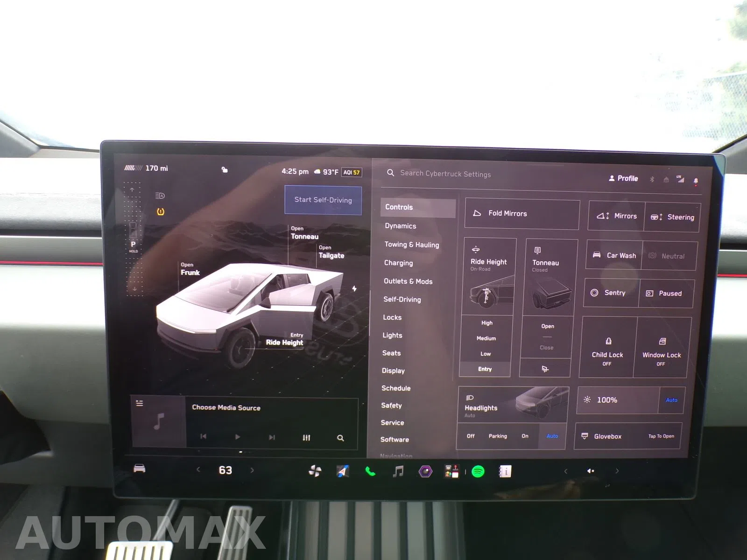This screenshot has width=747, height=560.
Task: Tap the headlight indicator icon
Action: click(160, 196)
